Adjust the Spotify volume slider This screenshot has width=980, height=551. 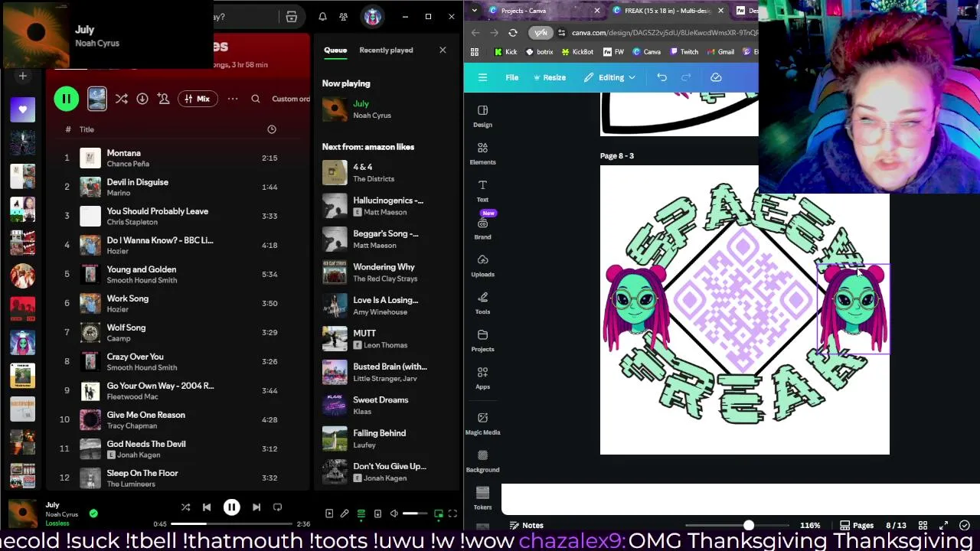click(x=416, y=514)
